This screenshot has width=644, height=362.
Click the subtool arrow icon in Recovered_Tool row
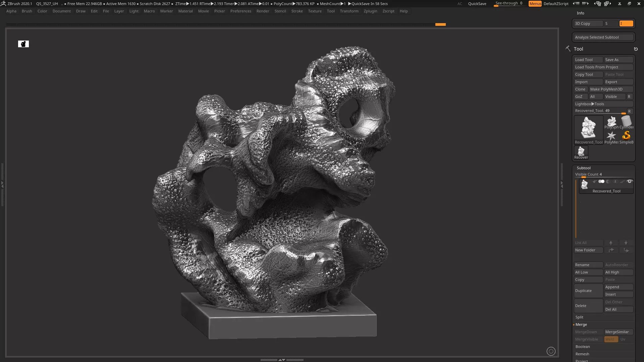click(594, 181)
